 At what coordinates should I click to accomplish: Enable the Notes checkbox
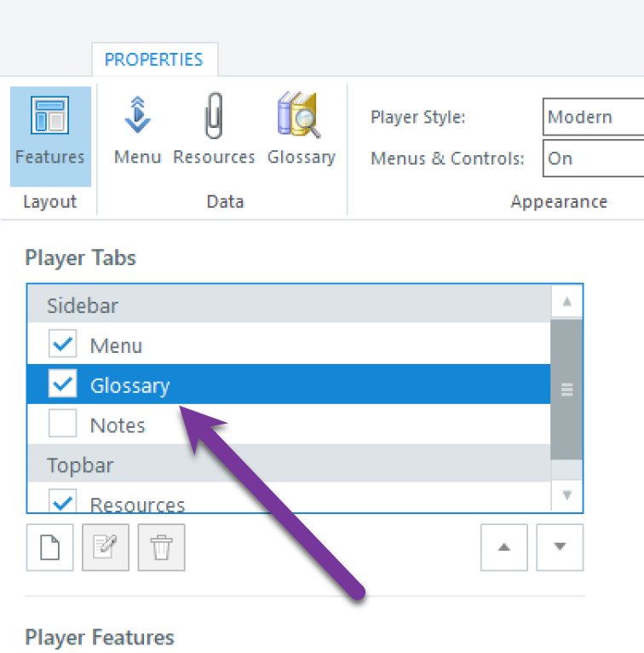63,424
